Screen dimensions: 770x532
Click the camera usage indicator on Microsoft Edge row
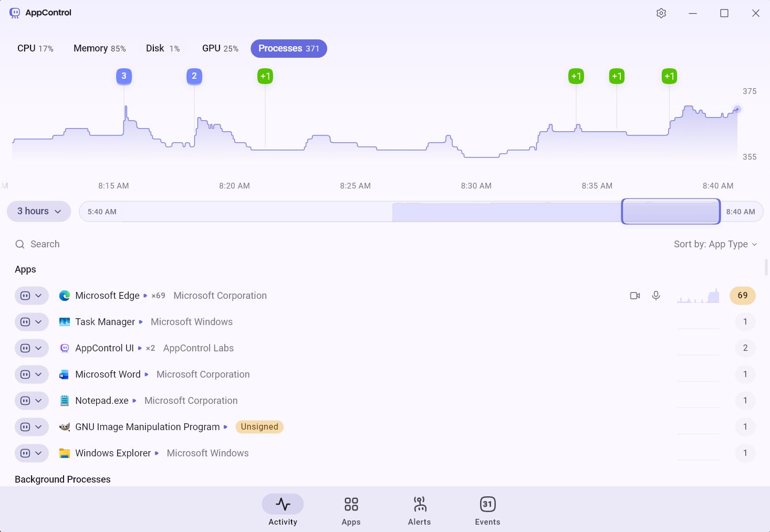[x=634, y=296]
